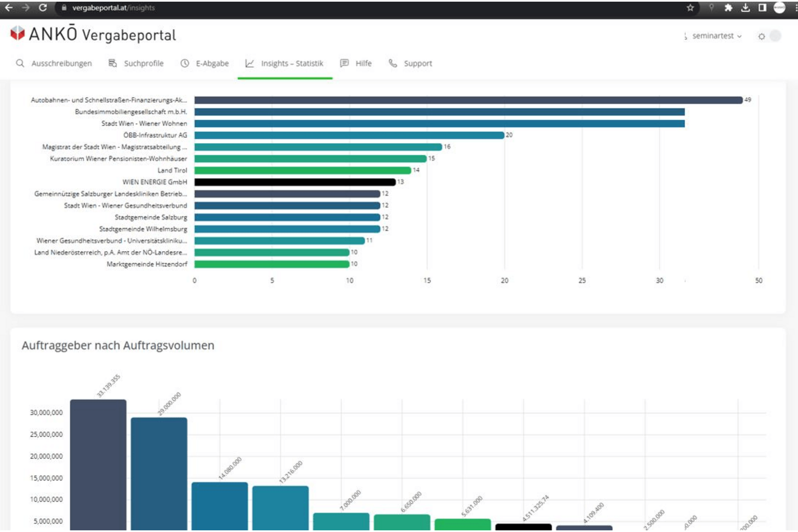Click the E-Abgabe clock icon
Image resolution: width=798 pixels, height=532 pixels.
183,63
